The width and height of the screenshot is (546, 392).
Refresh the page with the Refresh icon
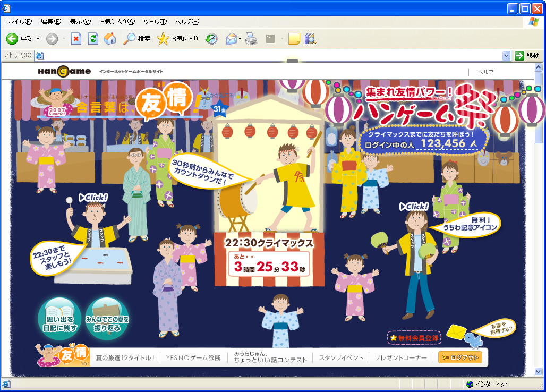click(x=93, y=39)
